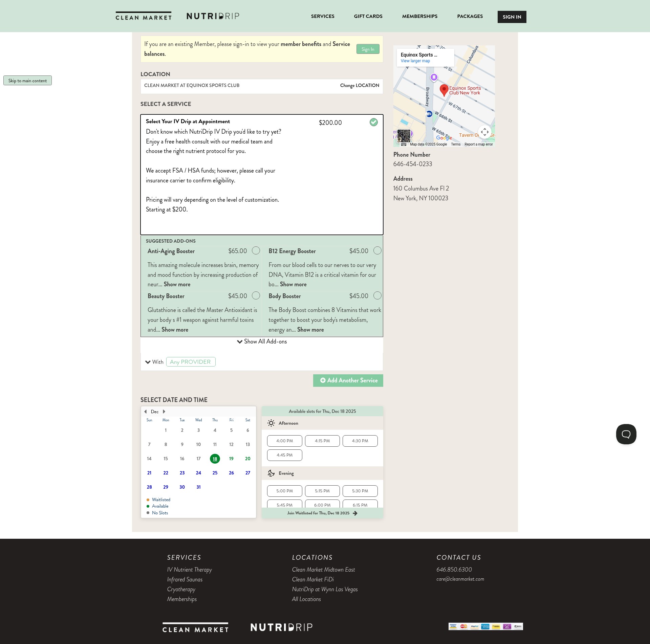Open View larger map link
Image resolution: width=650 pixels, height=644 pixels.
point(415,61)
